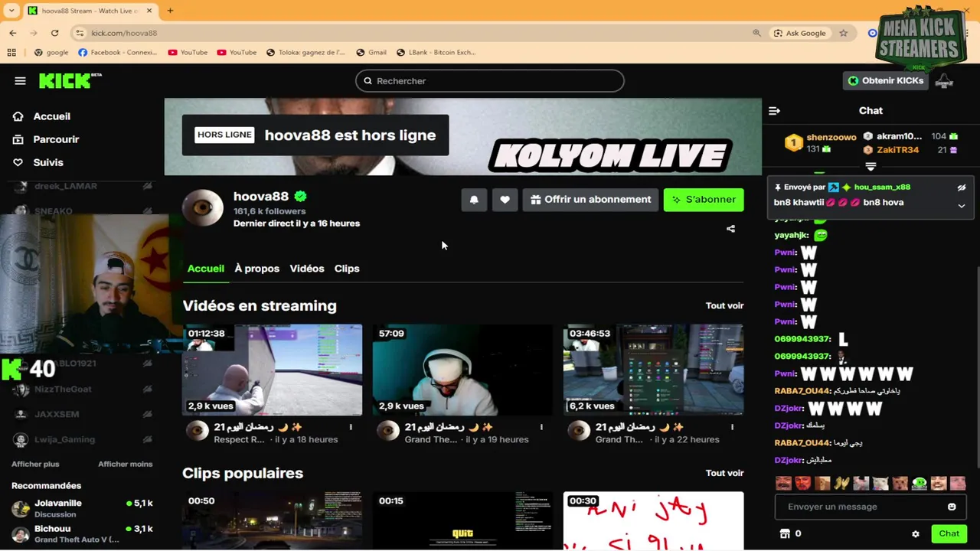
Task: Open Suivis in the sidebar
Action: (48, 162)
